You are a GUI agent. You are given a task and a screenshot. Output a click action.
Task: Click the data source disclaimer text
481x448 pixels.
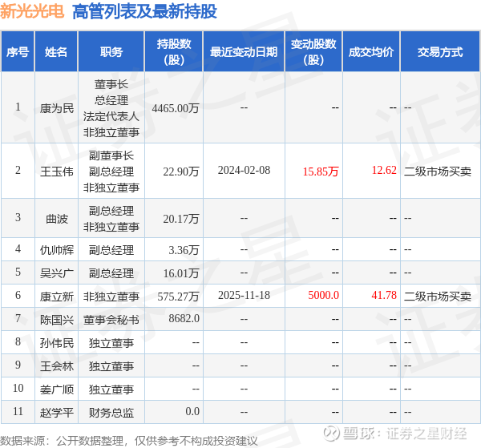point(129,441)
